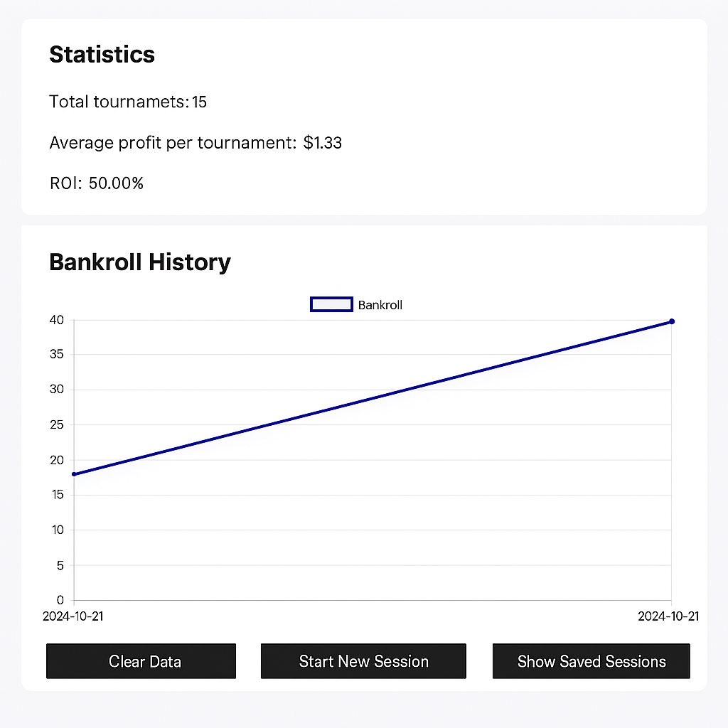
Task: Click the Clear Data button
Action: click(141, 661)
